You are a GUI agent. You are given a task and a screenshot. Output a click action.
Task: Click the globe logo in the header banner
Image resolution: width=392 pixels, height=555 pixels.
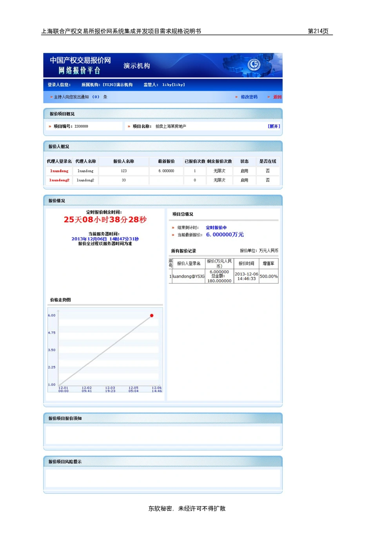(254, 64)
